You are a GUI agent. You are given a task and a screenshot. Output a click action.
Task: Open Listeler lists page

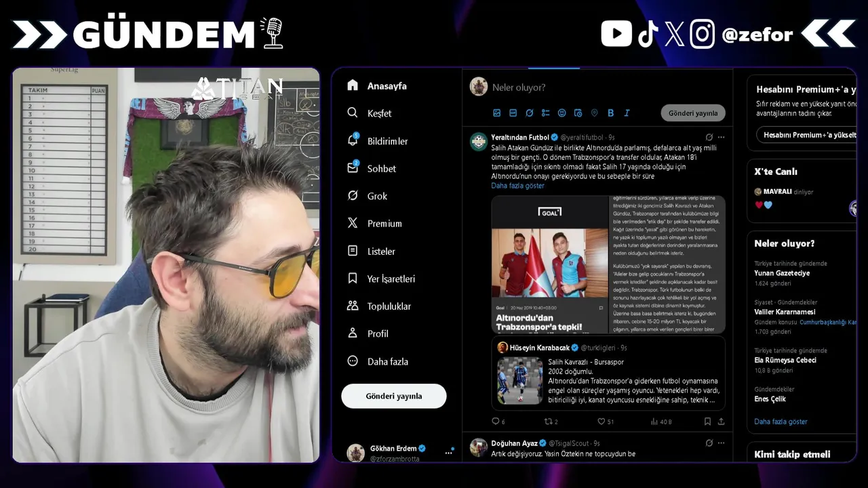[x=370, y=251]
